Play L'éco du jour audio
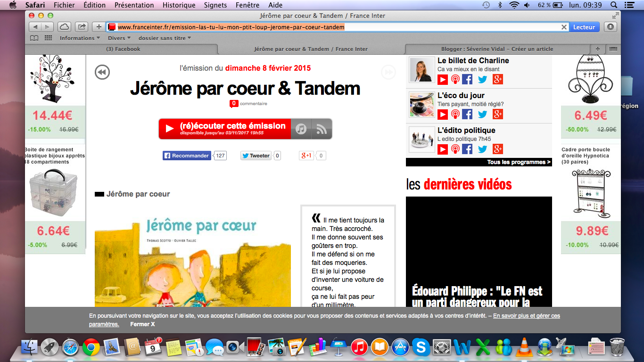This screenshot has width=644, height=362. pyautogui.click(x=443, y=114)
